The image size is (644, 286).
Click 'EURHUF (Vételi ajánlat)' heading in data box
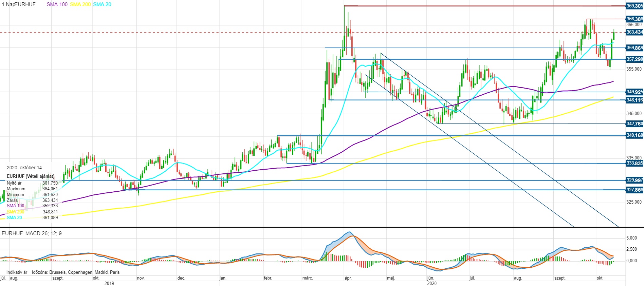[31, 176]
